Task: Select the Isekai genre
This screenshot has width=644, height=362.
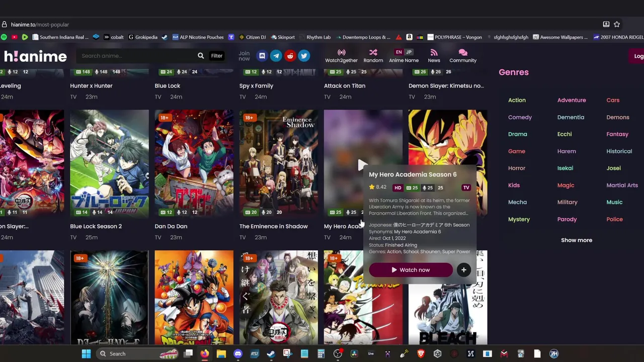Action: [x=565, y=168]
